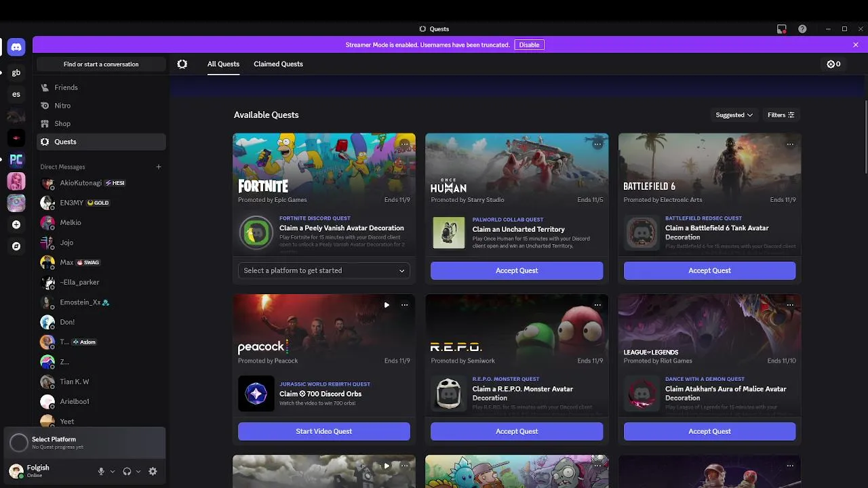The image size is (868, 488).
Task: Mute the microphone
Action: (101, 471)
